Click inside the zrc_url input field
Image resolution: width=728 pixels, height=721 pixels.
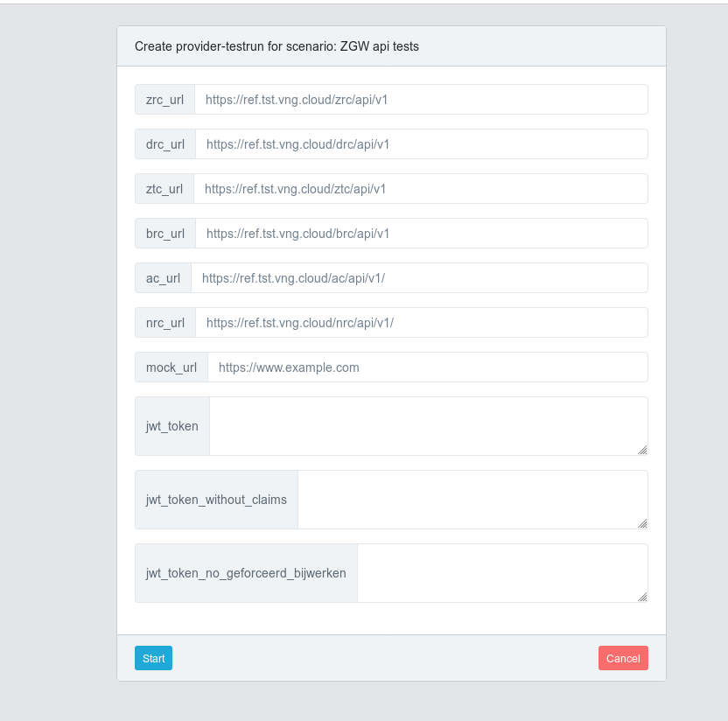tap(420, 99)
